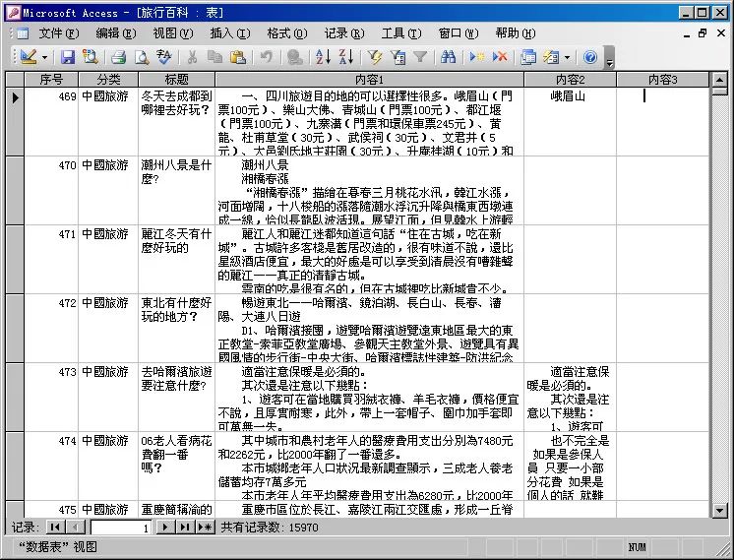The height and width of the screenshot is (560, 734).
Task: Open the 工具(T) menu
Action: pos(401,33)
